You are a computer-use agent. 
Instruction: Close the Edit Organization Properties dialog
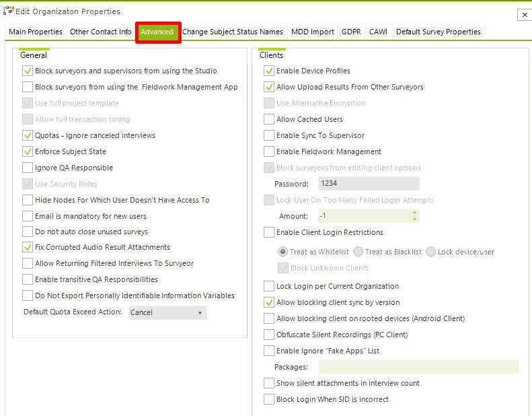525,15
